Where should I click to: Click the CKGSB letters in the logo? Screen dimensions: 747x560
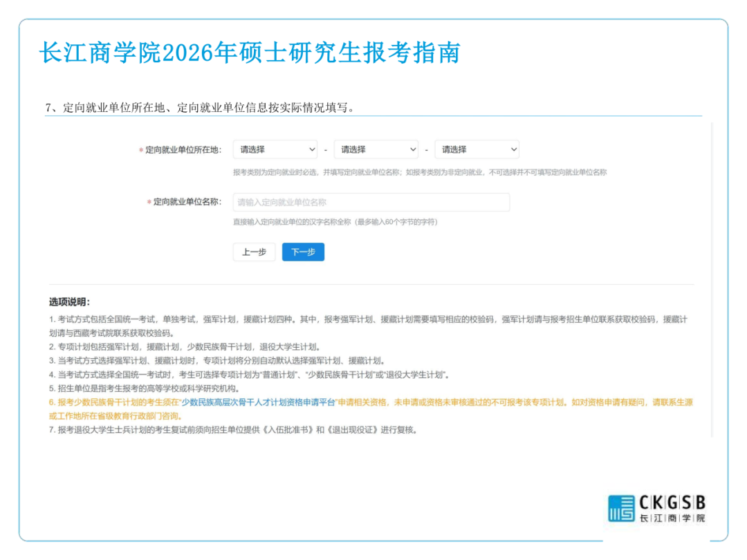point(672,503)
